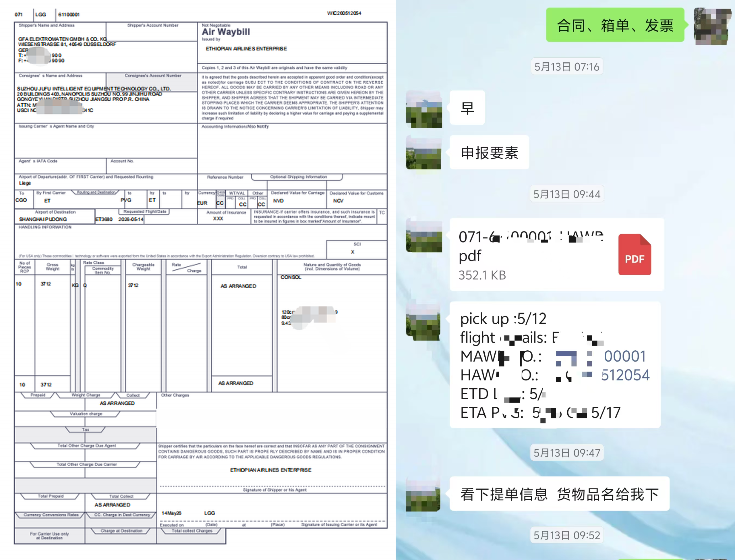Tap the 512054 HAWB number link
735x560 pixels.
pos(625,375)
